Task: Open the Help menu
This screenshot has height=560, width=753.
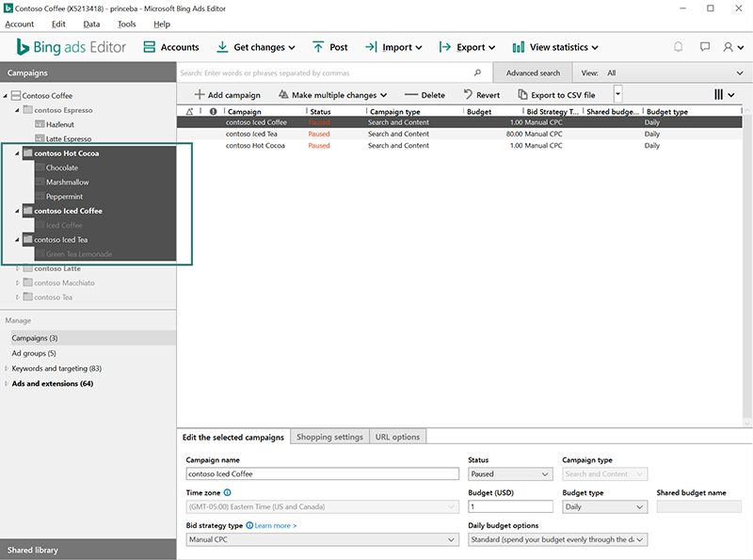Action: pyautogui.click(x=162, y=24)
